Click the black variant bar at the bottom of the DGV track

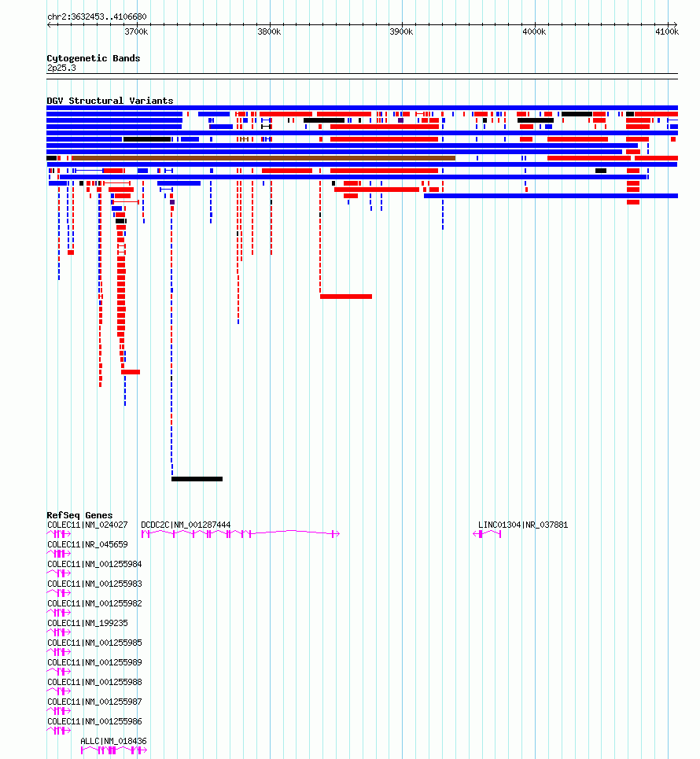pyautogui.click(x=197, y=479)
